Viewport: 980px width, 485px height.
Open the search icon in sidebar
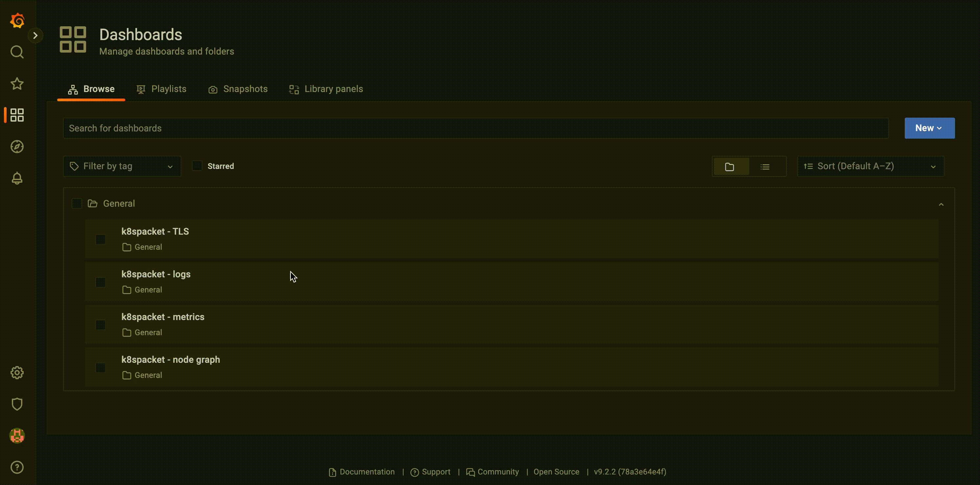[17, 52]
